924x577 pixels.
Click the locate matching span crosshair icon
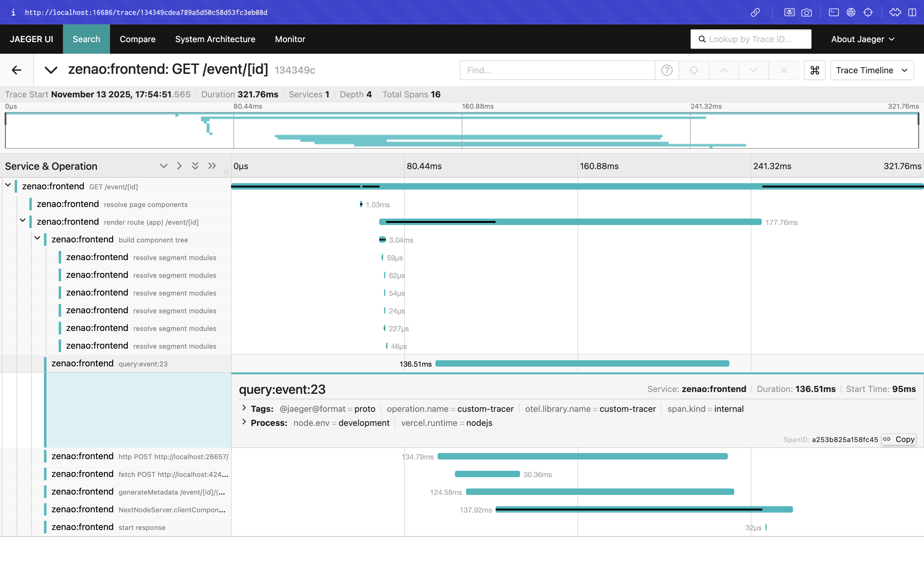tap(694, 70)
